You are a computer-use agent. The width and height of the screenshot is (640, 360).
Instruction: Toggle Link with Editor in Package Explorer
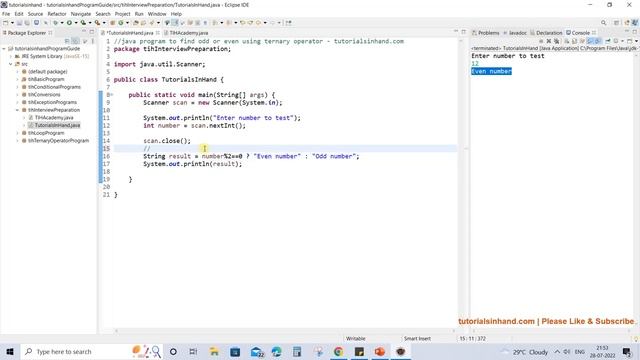coord(76,41)
